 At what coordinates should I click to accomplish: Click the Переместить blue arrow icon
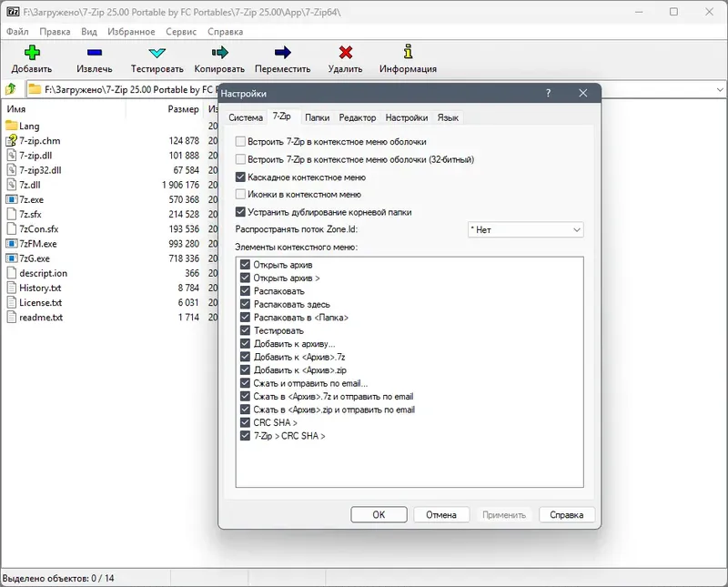coord(282,53)
